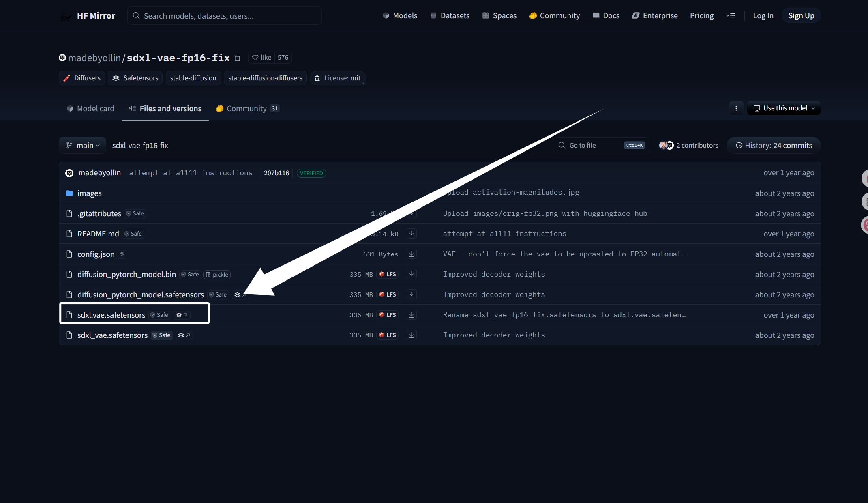Go to Spaces in top navigation
Viewport: 868px width, 503px height.
(x=499, y=16)
